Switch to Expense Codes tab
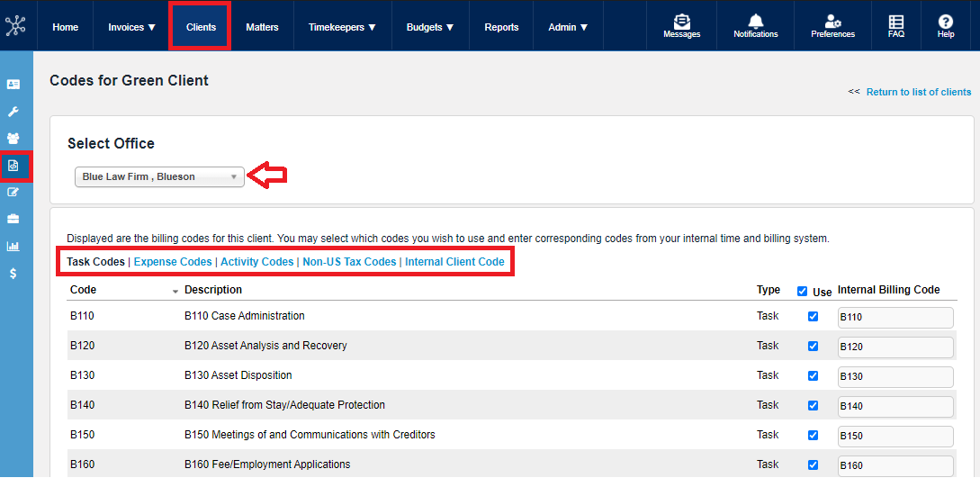The height and width of the screenshot is (478, 980). point(173,262)
